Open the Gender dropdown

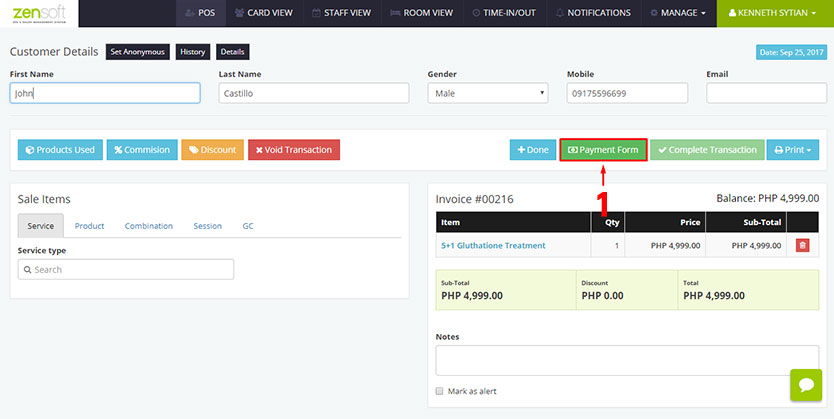(488, 93)
